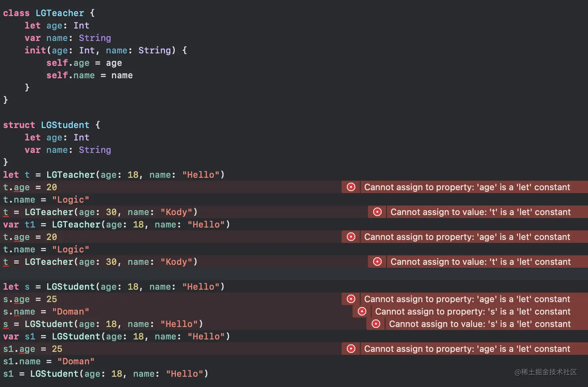Click "let s = LGStudent" declaration line

pos(114,287)
